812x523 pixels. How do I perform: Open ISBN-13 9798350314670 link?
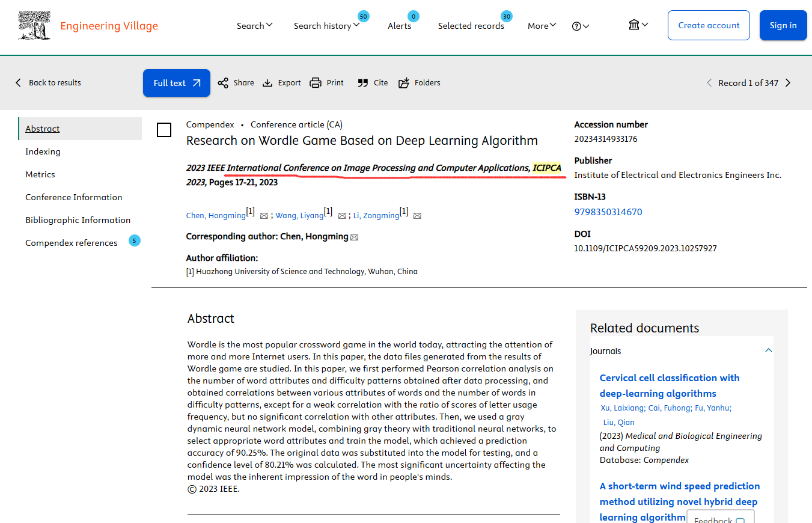click(608, 212)
